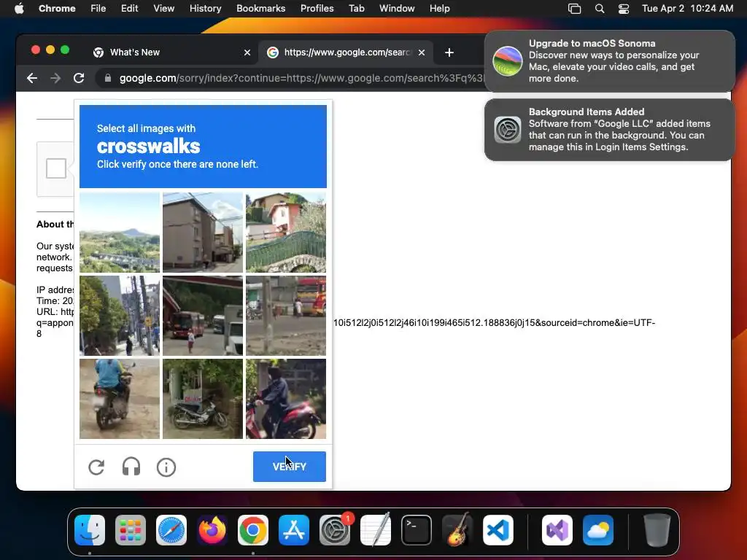This screenshot has width=747, height=560.
Task: Open the Window menu
Action: [x=397, y=8]
